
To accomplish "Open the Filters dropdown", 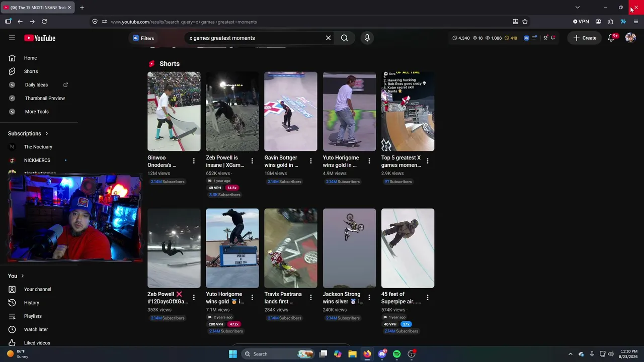I will click(x=143, y=38).
